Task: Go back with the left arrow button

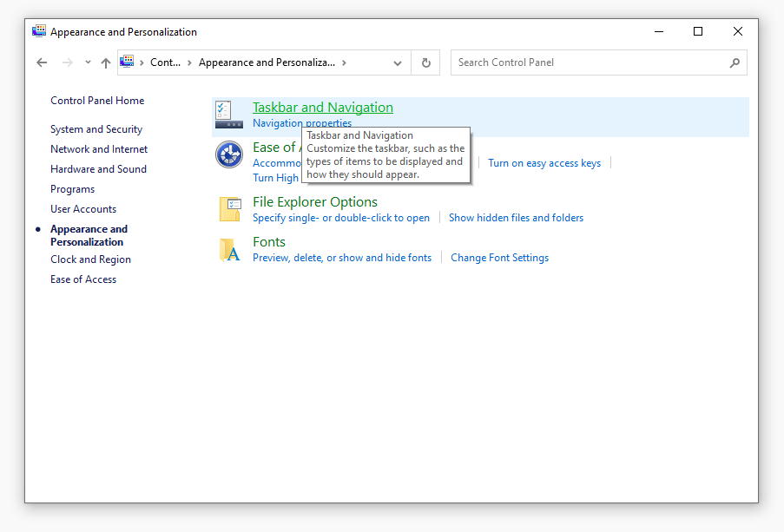Action: pyautogui.click(x=42, y=62)
